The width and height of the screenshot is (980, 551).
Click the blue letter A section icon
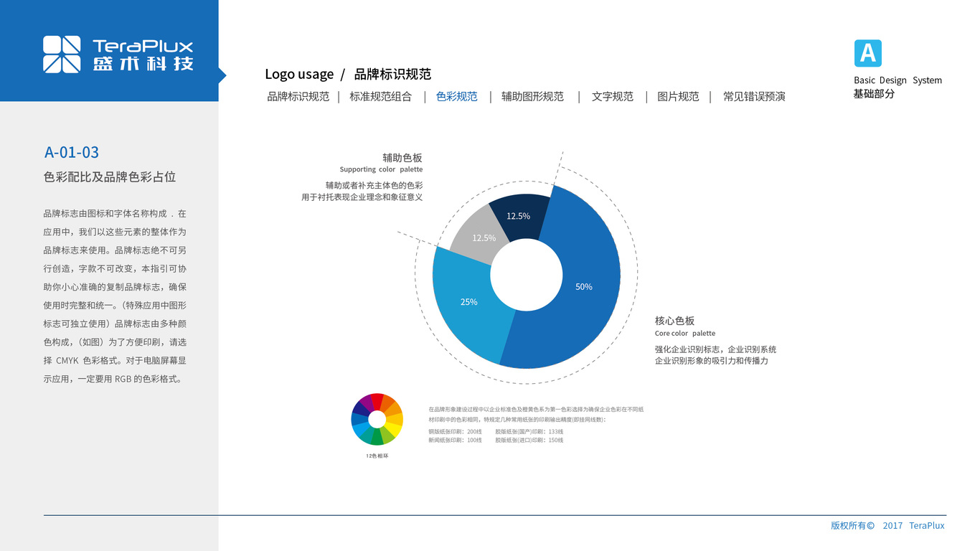click(x=867, y=54)
